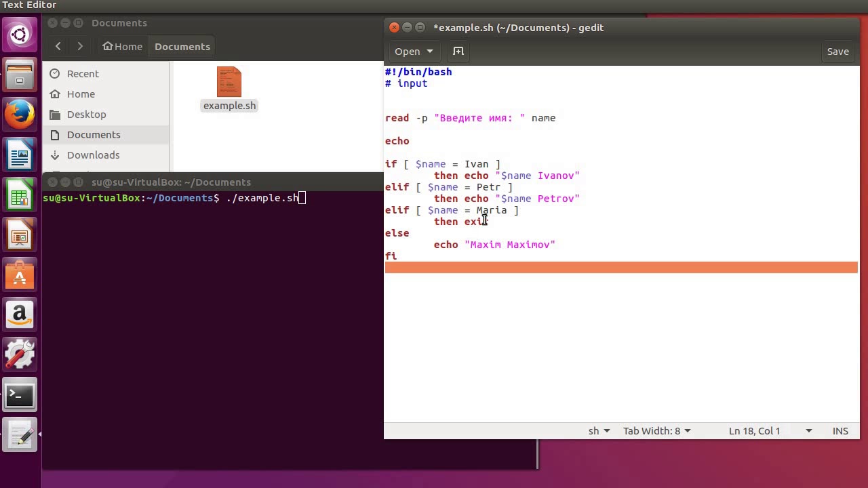The height and width of the screenshot is (488, 868).
Task: Click the "$name Petrov" string
Action: point(537,199)
